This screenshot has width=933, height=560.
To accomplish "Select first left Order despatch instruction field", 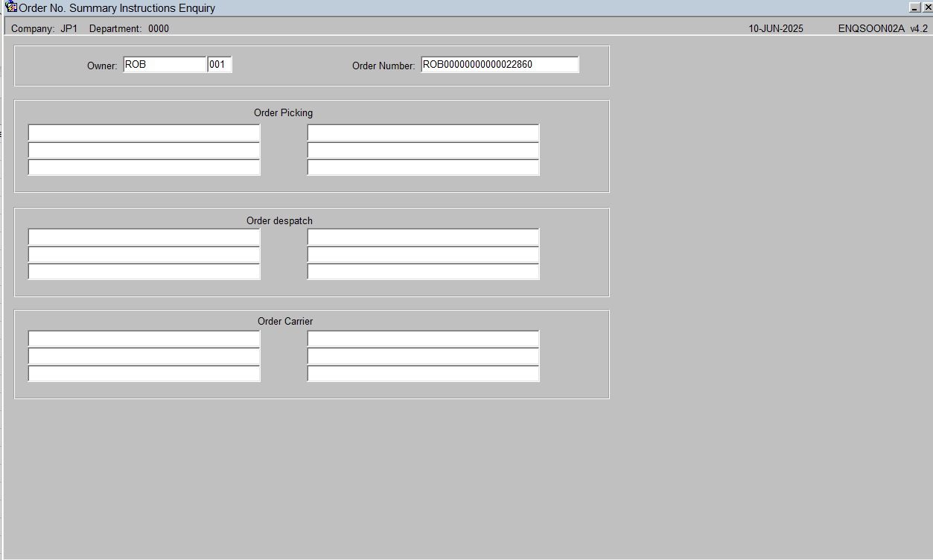I will coord(144,237).
